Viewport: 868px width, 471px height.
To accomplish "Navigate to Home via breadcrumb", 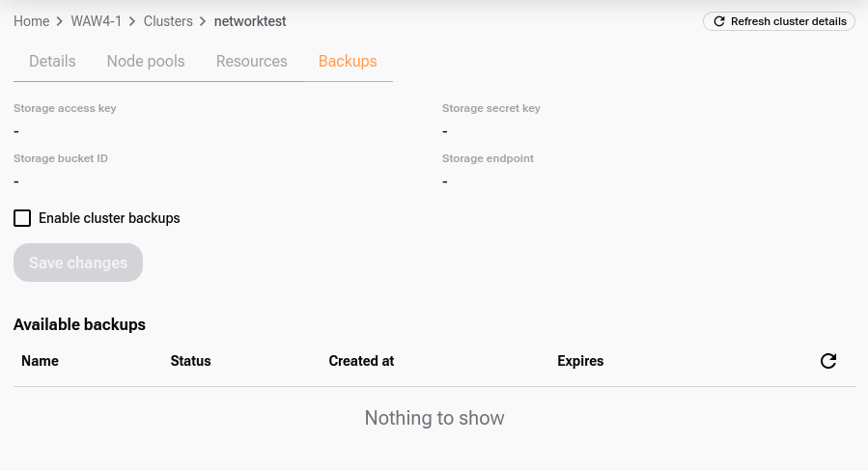I will click(31, 21).
